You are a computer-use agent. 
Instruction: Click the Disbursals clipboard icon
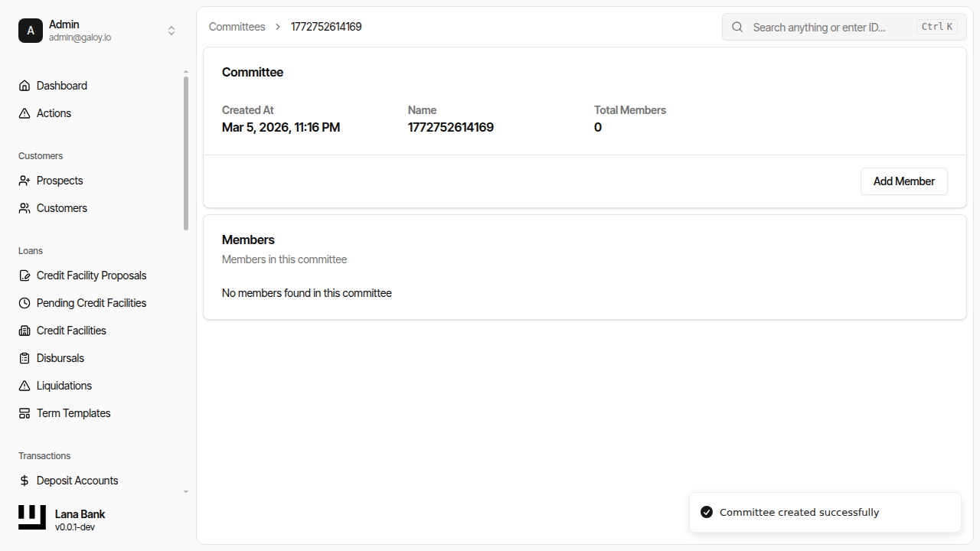[24, 358]
